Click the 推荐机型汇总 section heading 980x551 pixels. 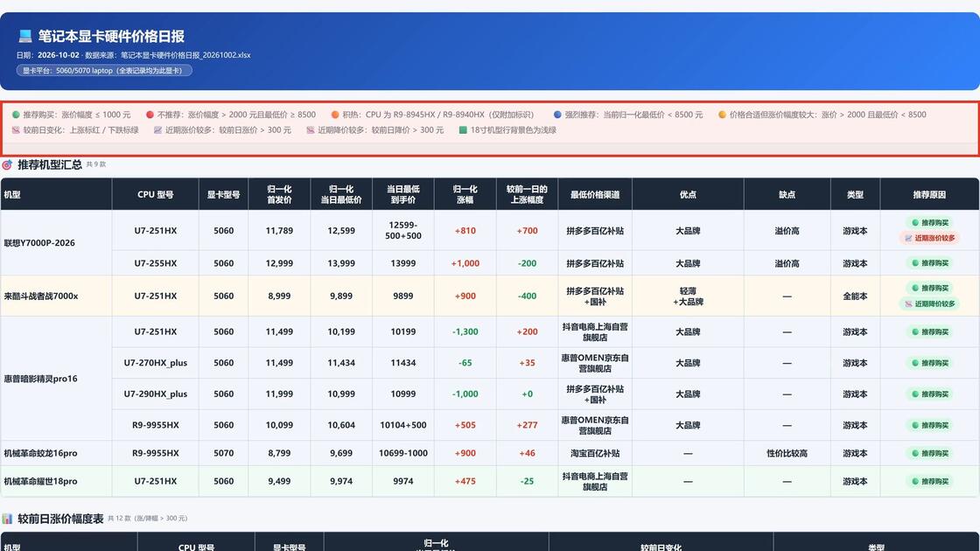tap(50, 165)
